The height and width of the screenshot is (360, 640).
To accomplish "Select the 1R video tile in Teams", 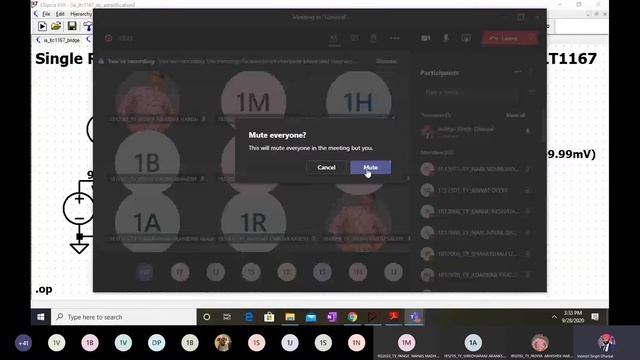I will (253, 222).
